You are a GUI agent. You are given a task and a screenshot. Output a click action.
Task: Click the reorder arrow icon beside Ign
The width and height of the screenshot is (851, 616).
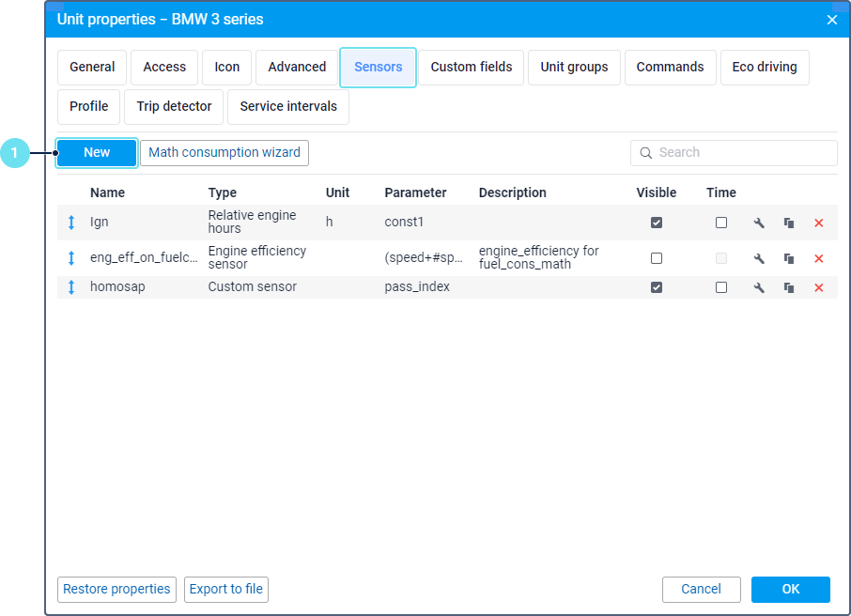[71, 223]
